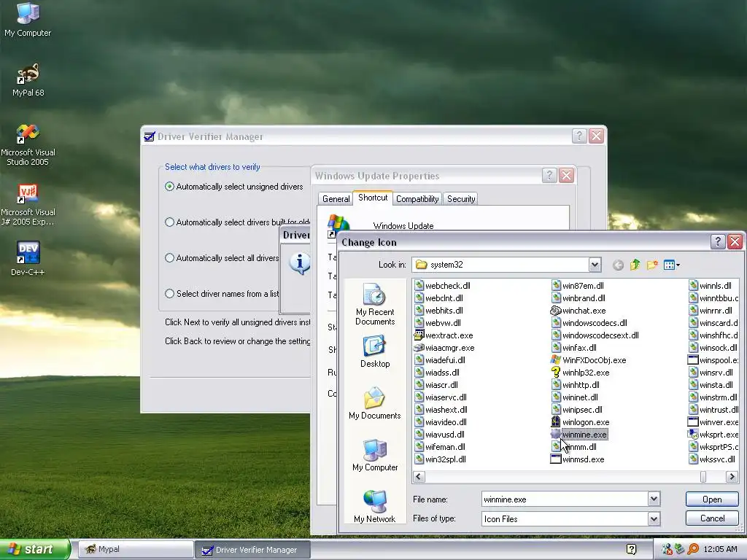The image size is (747, 560).
Task: Click the help question icon in taskbar
Action: coord(631,549)
